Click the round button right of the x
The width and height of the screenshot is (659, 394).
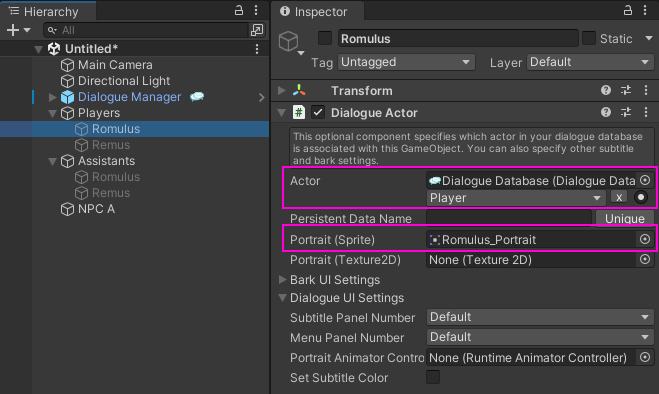[x=641, y=197]
